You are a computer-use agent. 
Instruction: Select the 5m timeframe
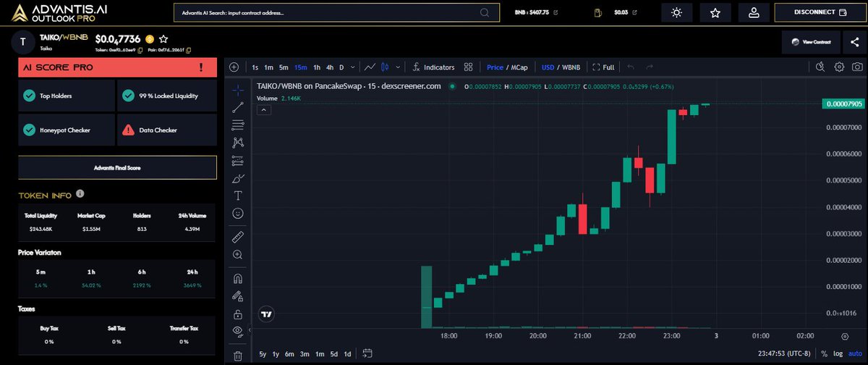coord(284,67)
